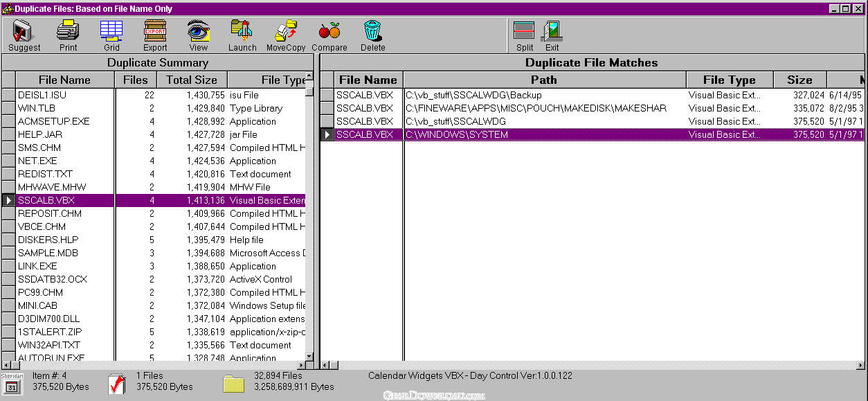
Task: Click summary vertical scrollbar down arrow
Action: pos(309,356)
